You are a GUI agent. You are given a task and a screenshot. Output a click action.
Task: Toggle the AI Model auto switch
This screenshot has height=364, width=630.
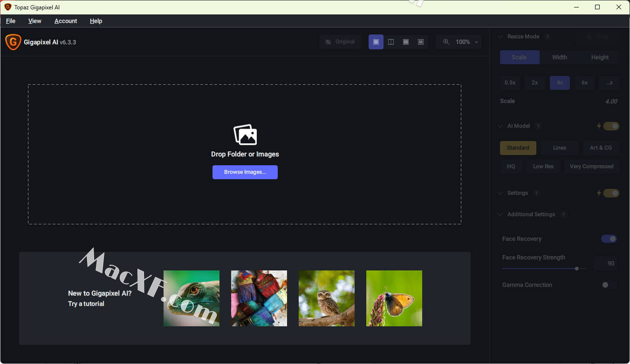[x=611, y=126]
